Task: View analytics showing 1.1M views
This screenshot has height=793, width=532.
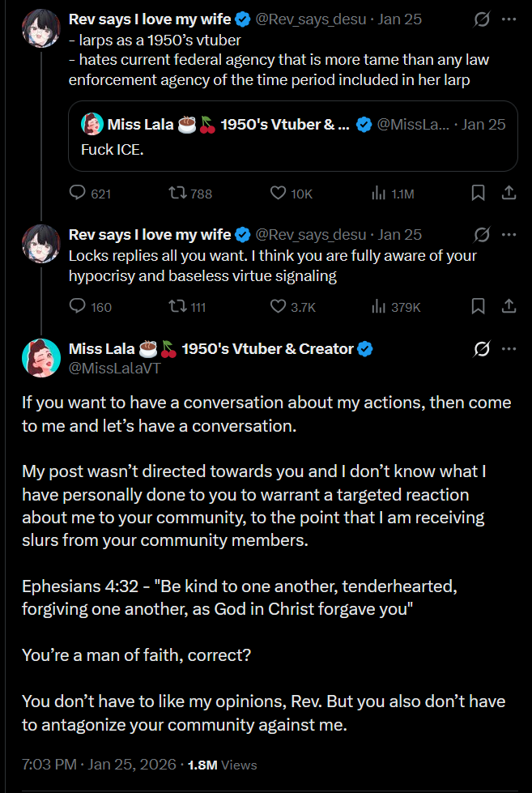Action: click(378, 193)
